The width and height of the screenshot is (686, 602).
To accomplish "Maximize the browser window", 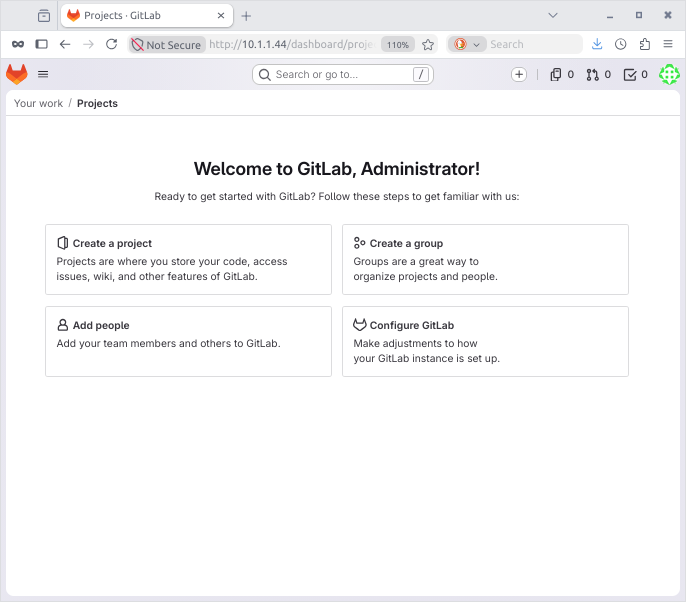I will tap(639, 15).
